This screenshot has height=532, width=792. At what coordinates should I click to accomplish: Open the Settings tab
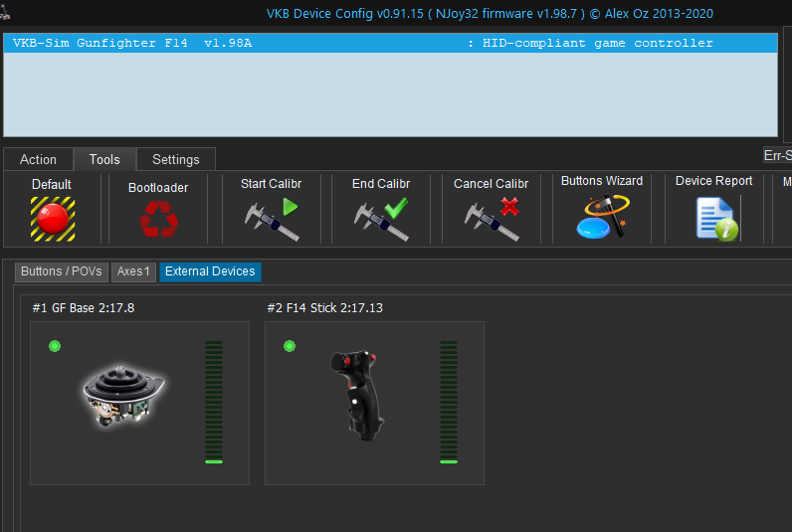point(176,159)
